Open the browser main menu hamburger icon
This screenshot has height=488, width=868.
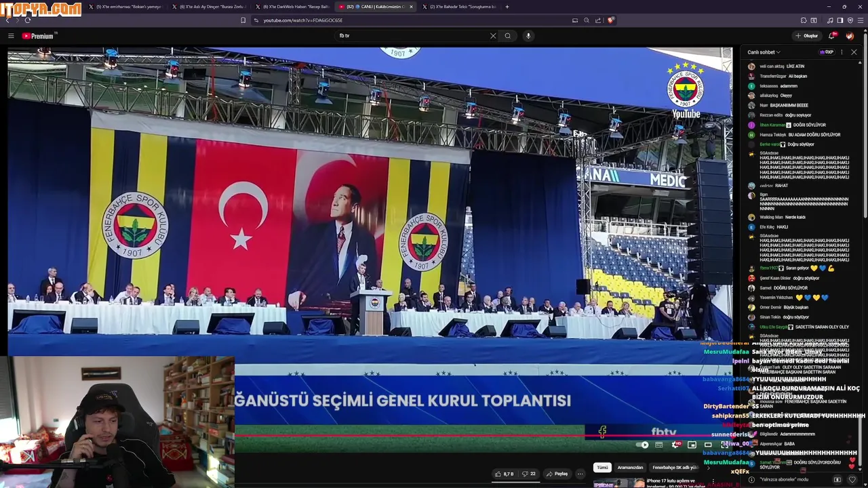861,20
